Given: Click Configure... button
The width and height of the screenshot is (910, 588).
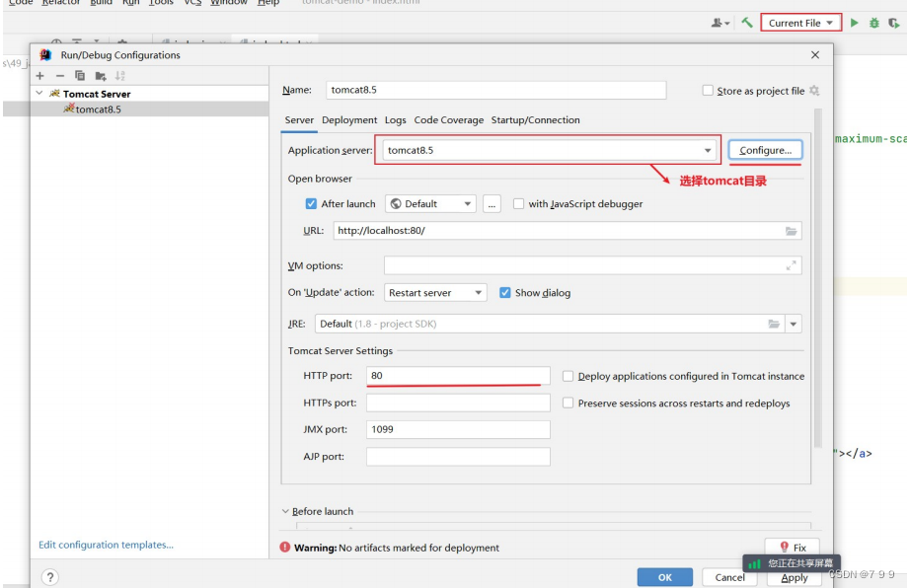Looking at the screenshot, I should [x=766, y=150].
